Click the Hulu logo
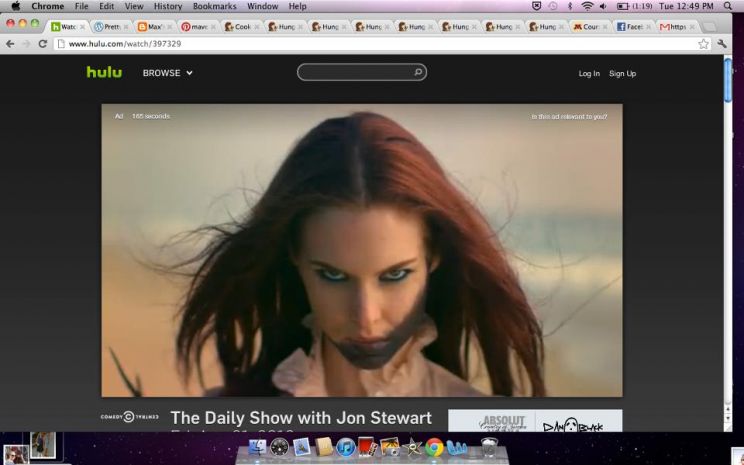Image resolution: width=744 pixels, height=465 pixels. [x=104, y=72]
